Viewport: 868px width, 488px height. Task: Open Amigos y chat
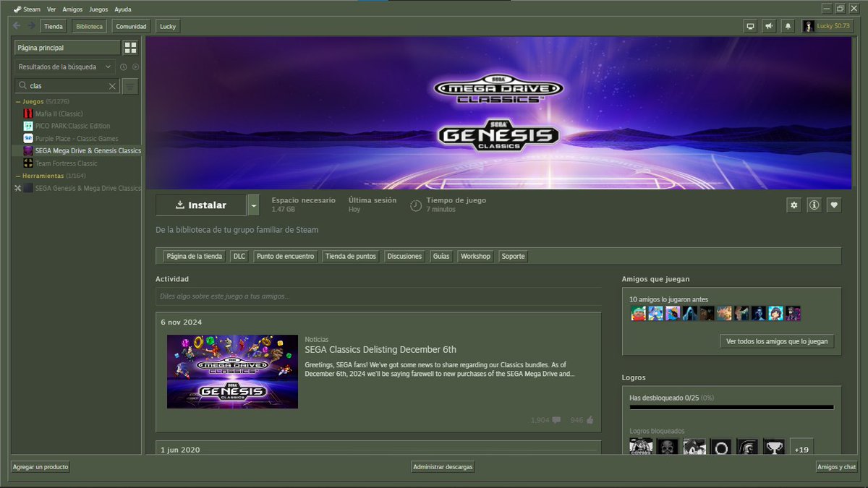click(x=837, y=467)
